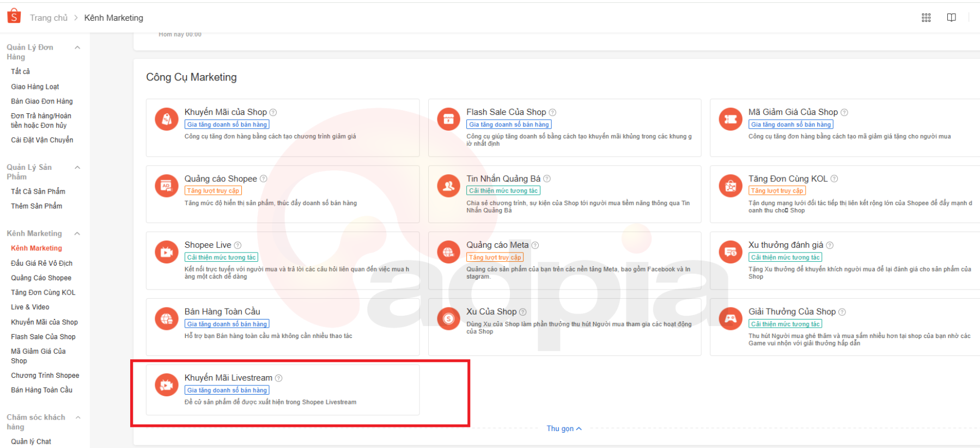Open Quảng Cáo Shopee sidebar link
The width and height of the screenshot is (980, 448).
(41, 278)
